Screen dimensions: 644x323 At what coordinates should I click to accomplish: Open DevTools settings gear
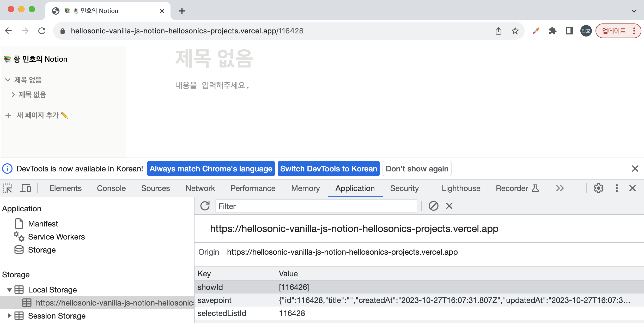pos(598,188)
